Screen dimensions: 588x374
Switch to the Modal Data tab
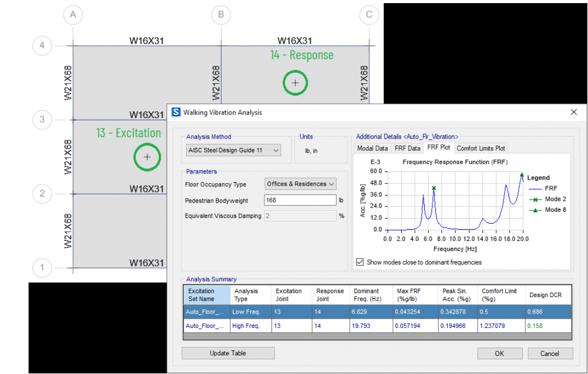coord(373,148)
